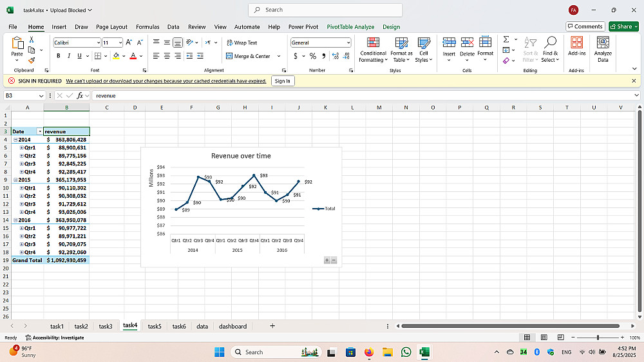Open Format as Table
The width and height of the screenshot is (644, 362).
(401, 50)
